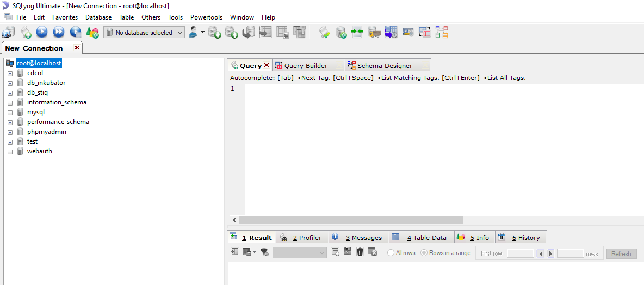Expand the information_schema database node
This screenshot has height=285, width=644.
(x=10, y=103)
